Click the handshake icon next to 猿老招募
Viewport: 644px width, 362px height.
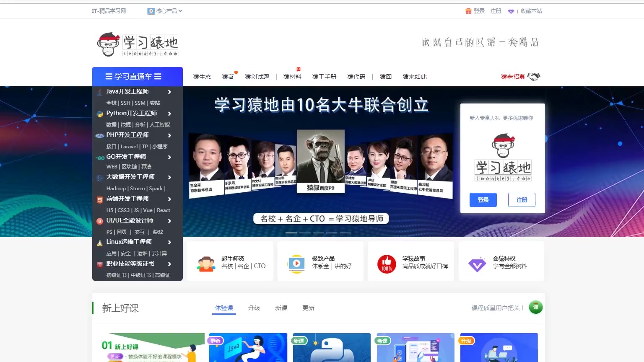click(x=534, y=77)
